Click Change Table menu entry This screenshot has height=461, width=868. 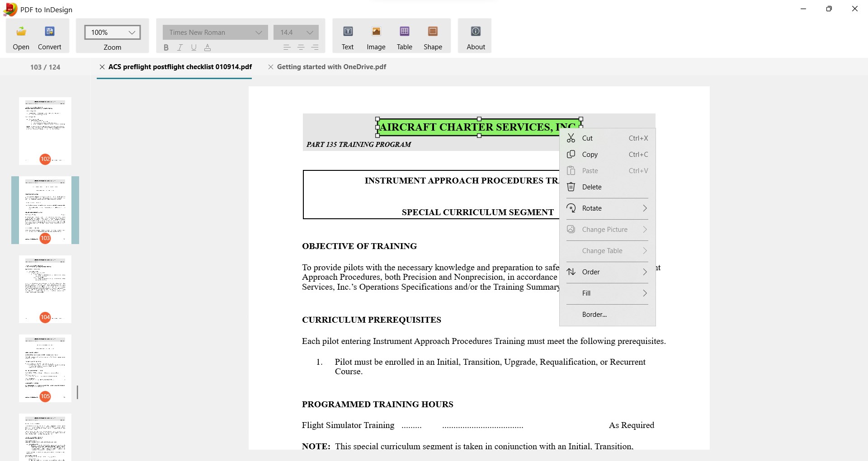click(607, 251)
